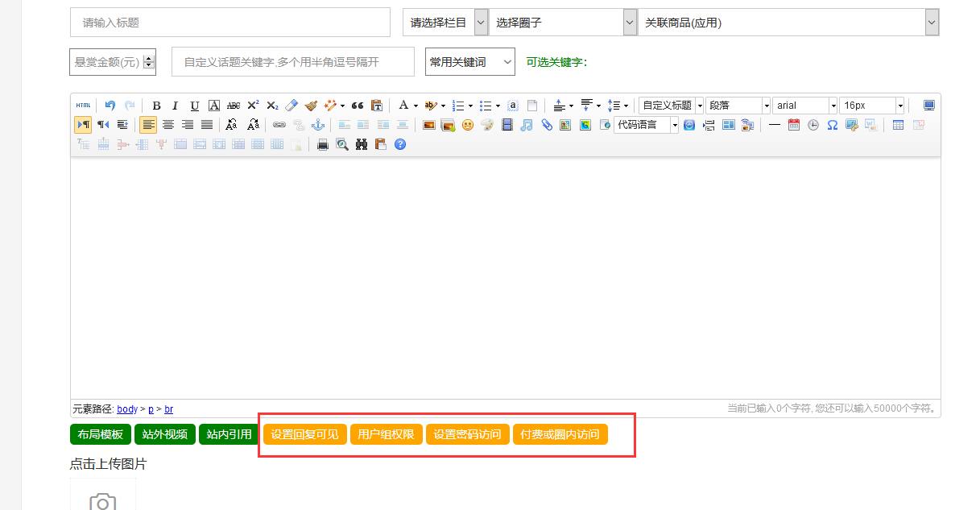Insert a table using the table icon
This screenshot has height=510, width=980.
[899, 125]
